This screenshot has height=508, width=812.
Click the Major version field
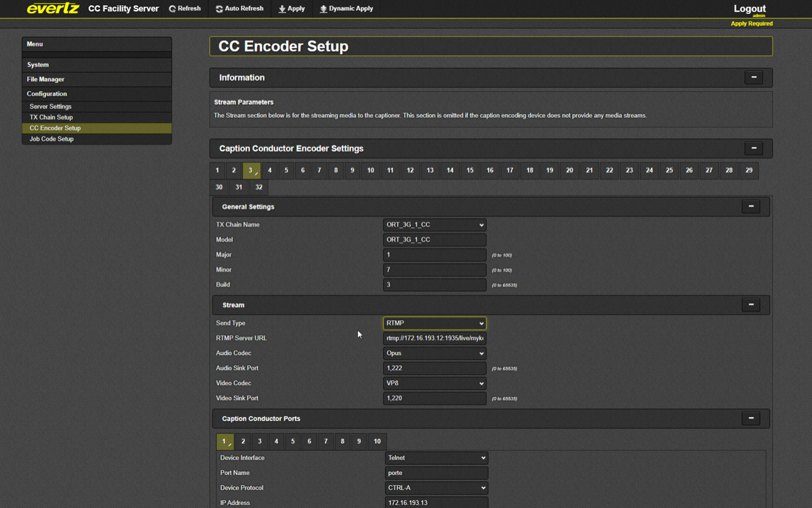point(435,255)
